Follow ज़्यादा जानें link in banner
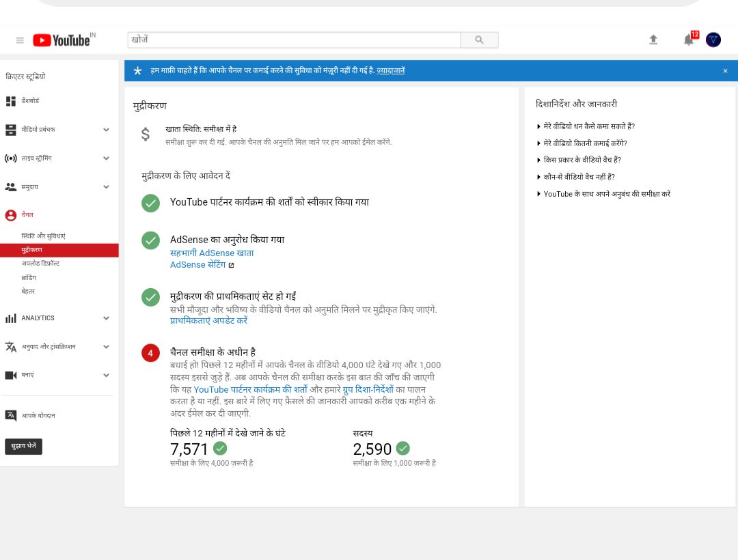The height and width of the screenshot is (560, 738). tap(391, 71)
